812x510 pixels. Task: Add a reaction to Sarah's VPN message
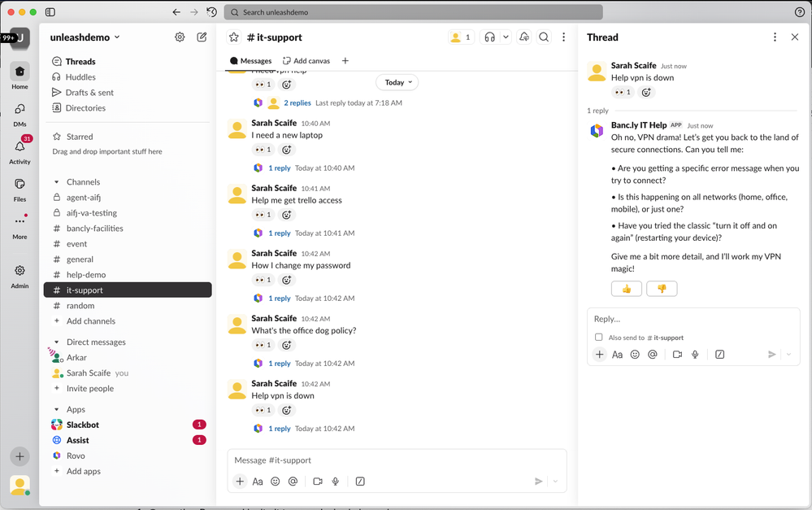pos(285,410)
